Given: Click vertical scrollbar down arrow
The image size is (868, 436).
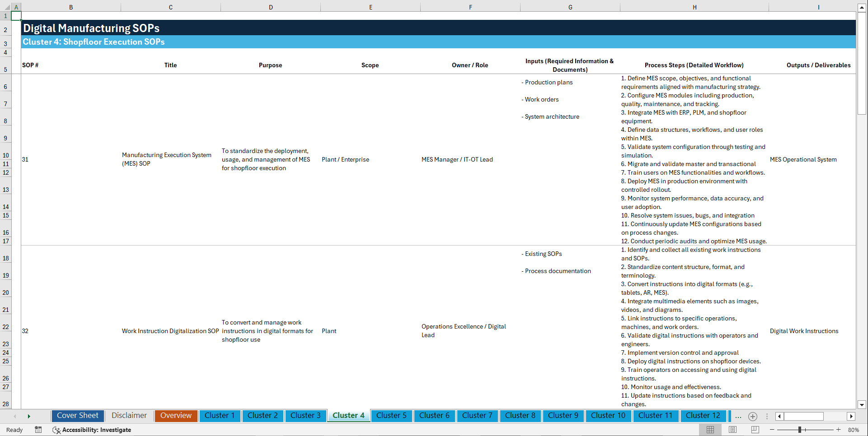Looking at the screenshot, I should coord(862,405).
